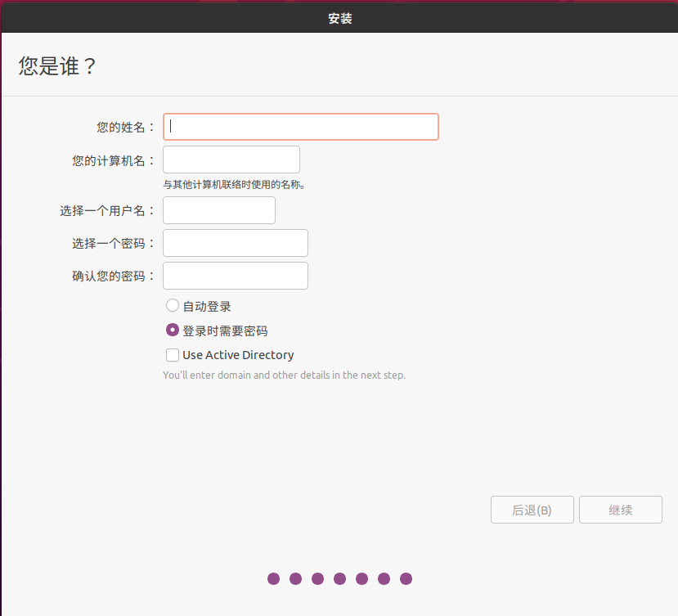The width and height of the screenshot is (678, 616).
Task: Click the 选择一个密码 password field
Action: (236, 243)
